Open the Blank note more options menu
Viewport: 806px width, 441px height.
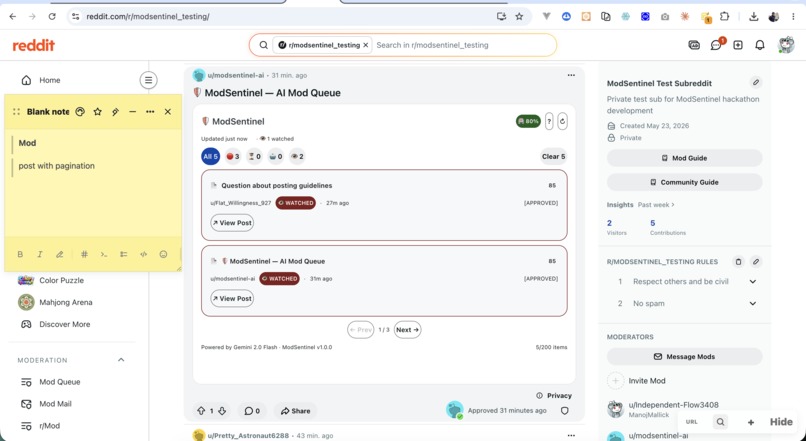[x=150, y=112]
